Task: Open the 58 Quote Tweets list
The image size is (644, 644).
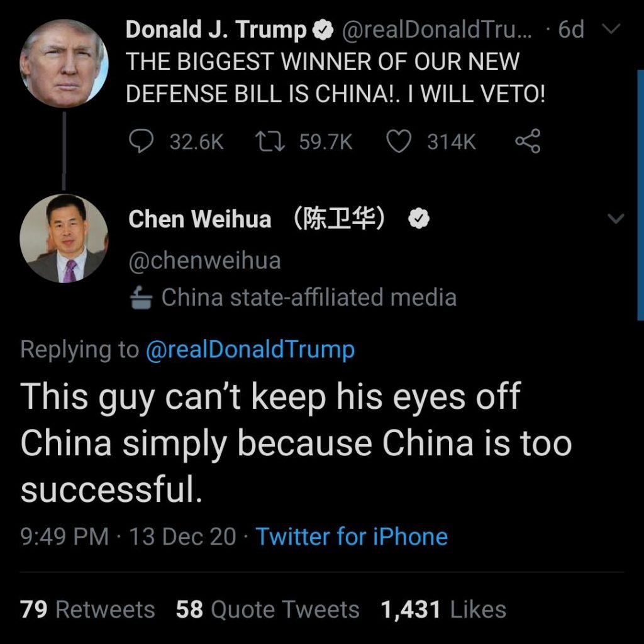Action: click(x=267, y=609)
